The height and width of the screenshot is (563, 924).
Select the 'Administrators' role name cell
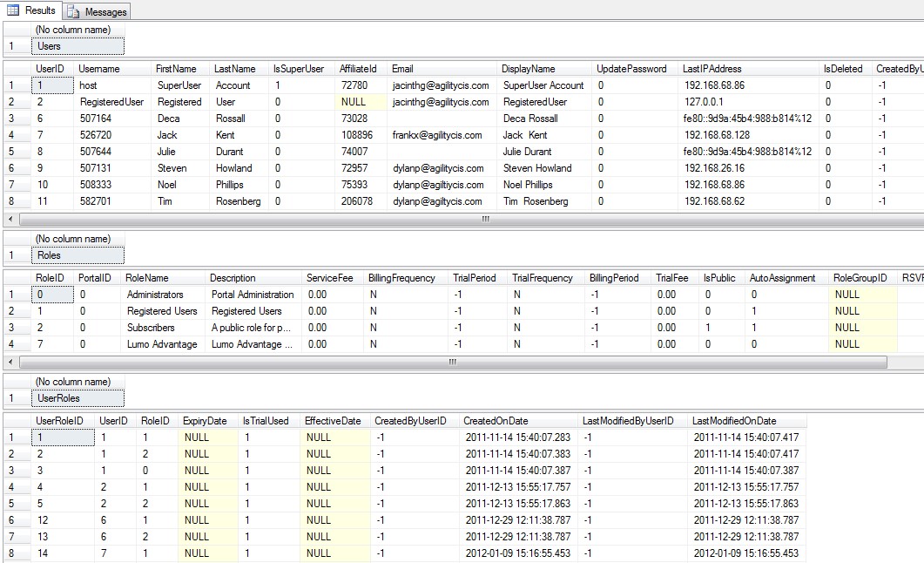163,295
